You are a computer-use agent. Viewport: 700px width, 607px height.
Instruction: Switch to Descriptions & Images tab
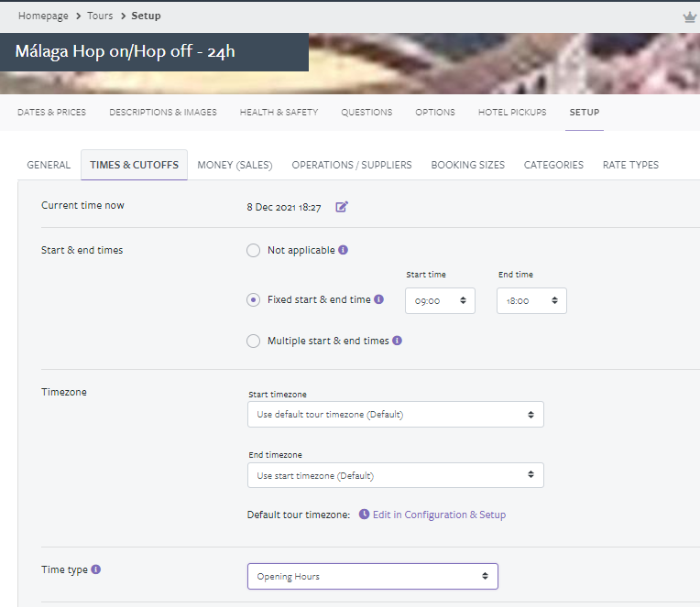click(x=163, y=113)
